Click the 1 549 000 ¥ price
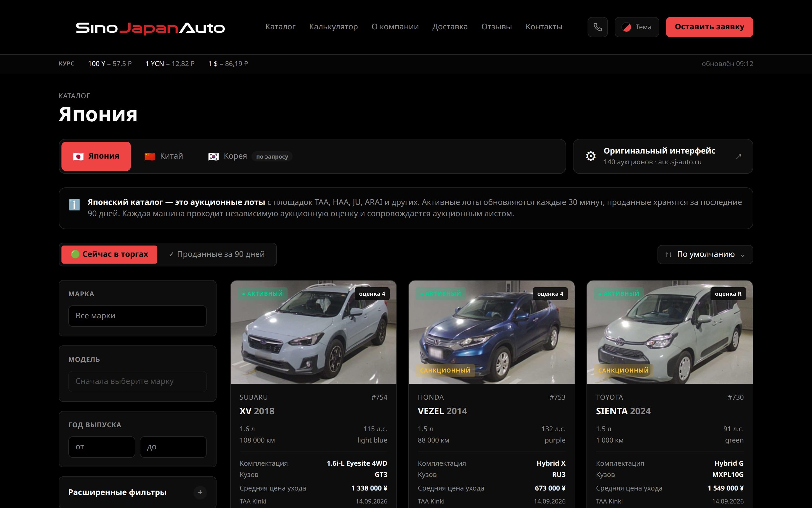Screen dimensions: 812x508 click(725, 488)
